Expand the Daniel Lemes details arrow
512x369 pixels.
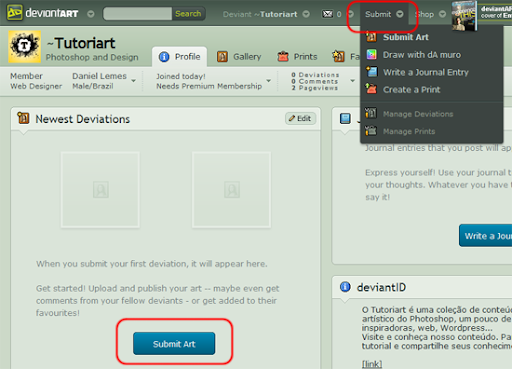[x=134, y=81]
